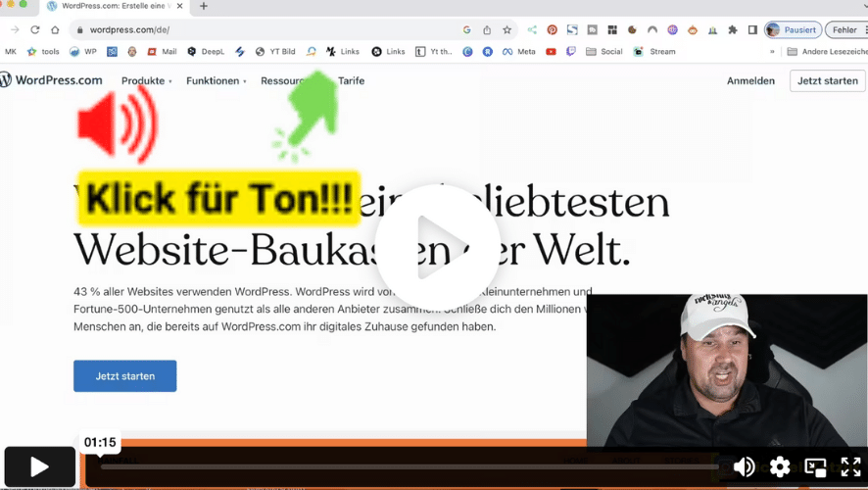This screenshot has width=868, height=490.
Task: Click the browser reload icon
Action: coord(35,30)
